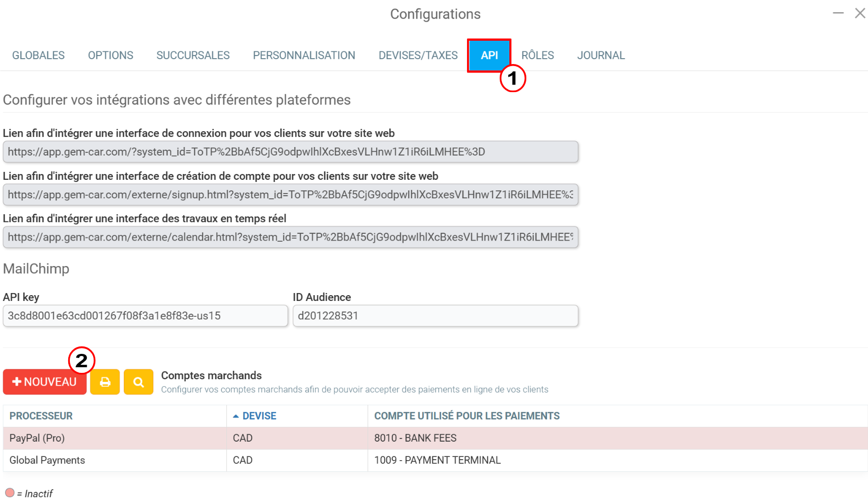This screenshot has height=503, width=868.
Task: Switch to the Options tab
Action: click(x=111, y=56)
